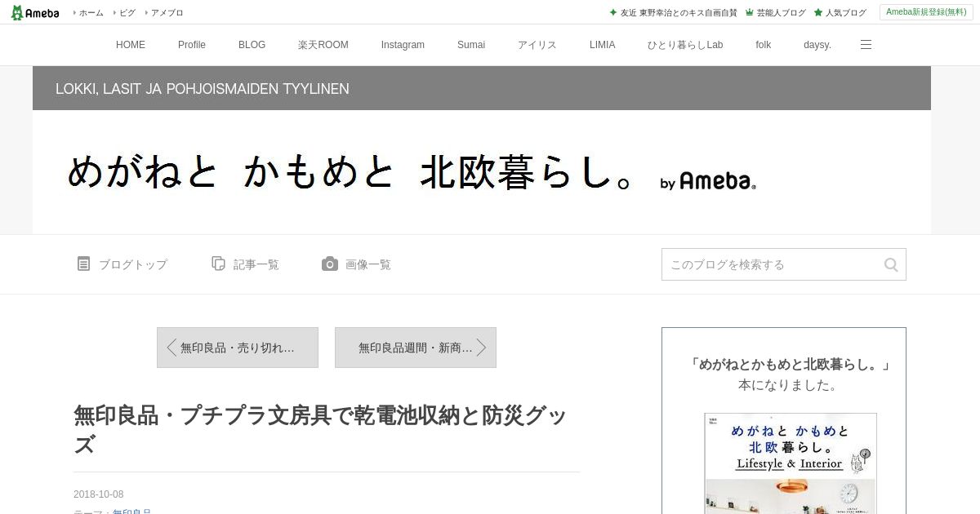The height and width of the screenshot is (514, 980).
Task: Open the アイリス menu item
Action: pos(537,45)
